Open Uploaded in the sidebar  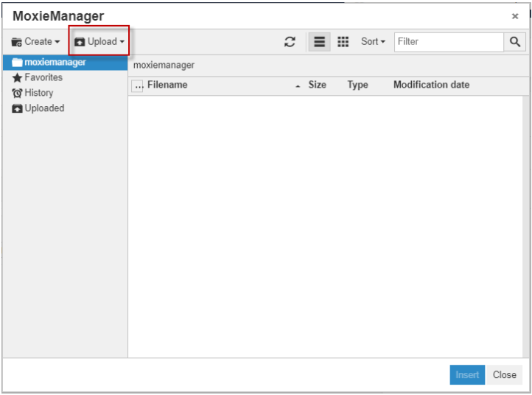tap(38, 108)
